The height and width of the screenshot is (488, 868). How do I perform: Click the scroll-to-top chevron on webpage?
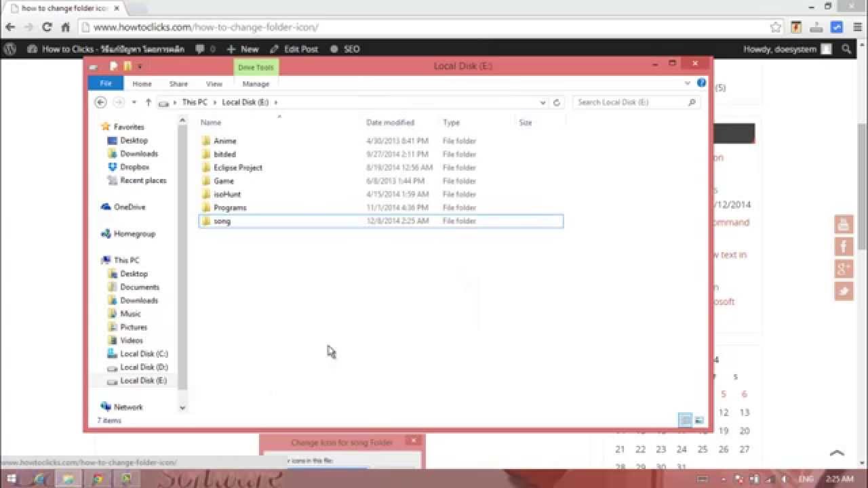[x=837, y=453]
